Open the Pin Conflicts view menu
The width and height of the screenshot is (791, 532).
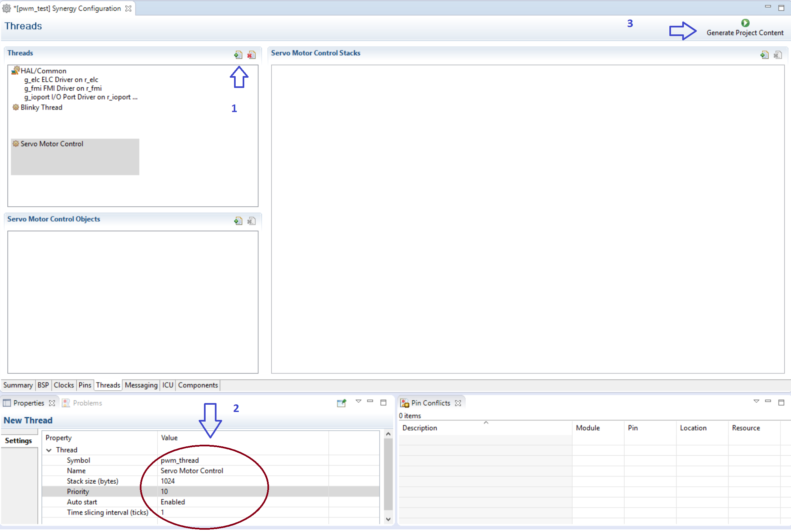tap(756, 401)
